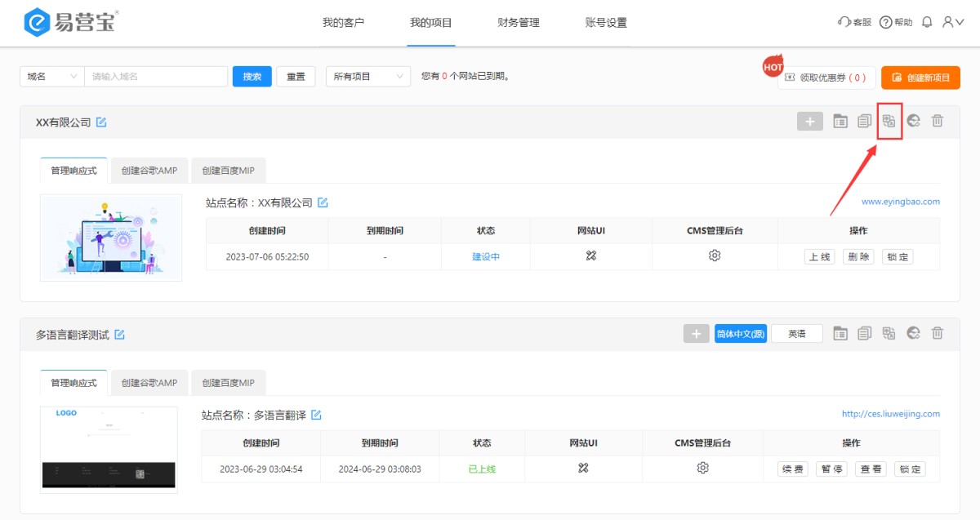Click the notification bell icon

(x=927, y=22)
